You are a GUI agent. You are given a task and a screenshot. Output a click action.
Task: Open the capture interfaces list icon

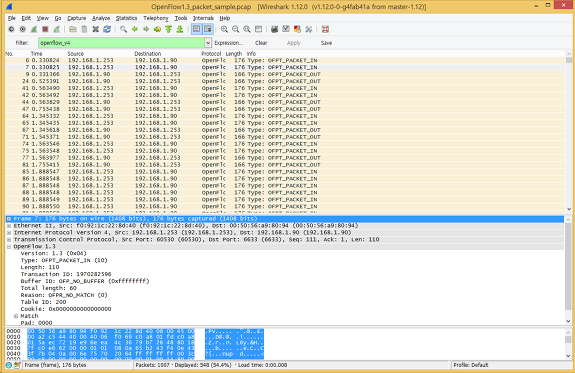point(11,29)
